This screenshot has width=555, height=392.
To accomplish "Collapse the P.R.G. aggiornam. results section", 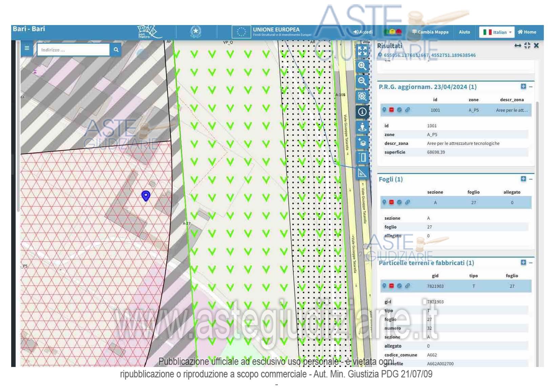I will click(531, 87).
